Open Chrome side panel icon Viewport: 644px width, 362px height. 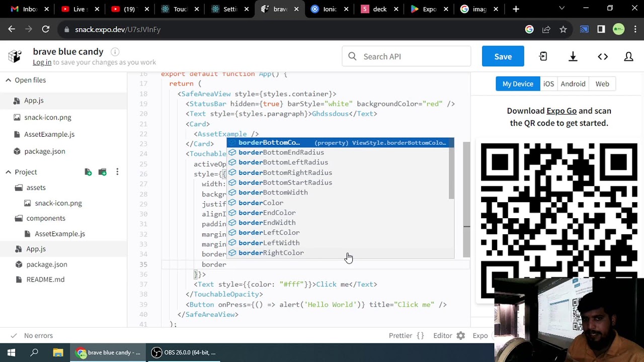click(601, 29)
